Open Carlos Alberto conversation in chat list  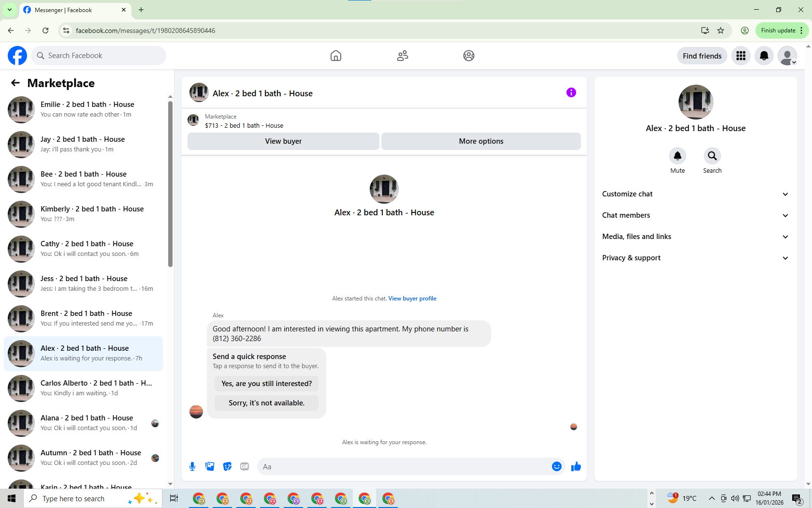[84, 388]
